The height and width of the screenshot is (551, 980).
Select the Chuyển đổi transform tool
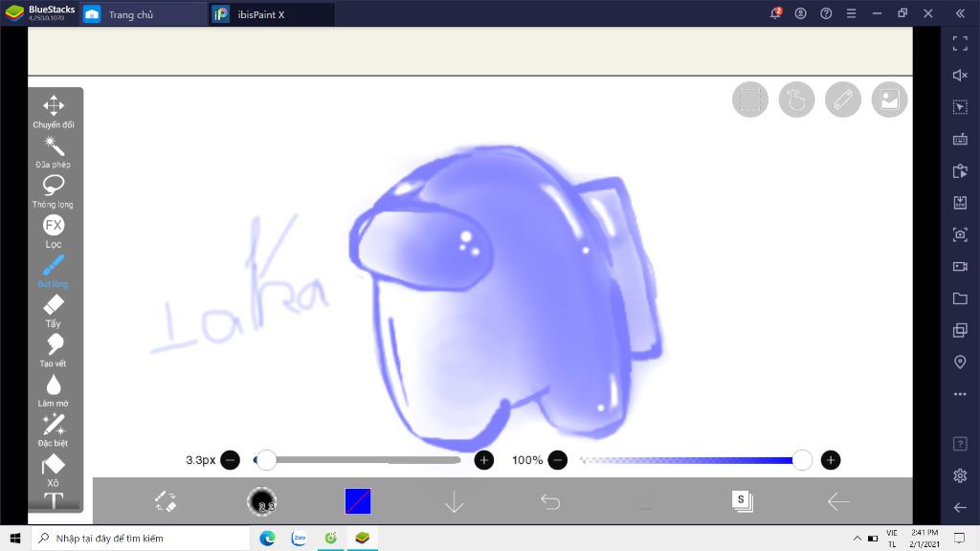(54, 112)
